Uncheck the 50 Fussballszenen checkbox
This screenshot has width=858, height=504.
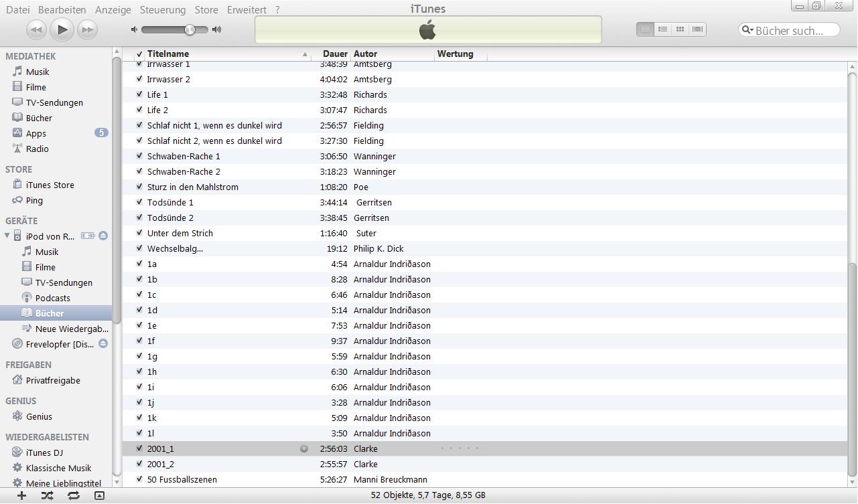[139, 479]
